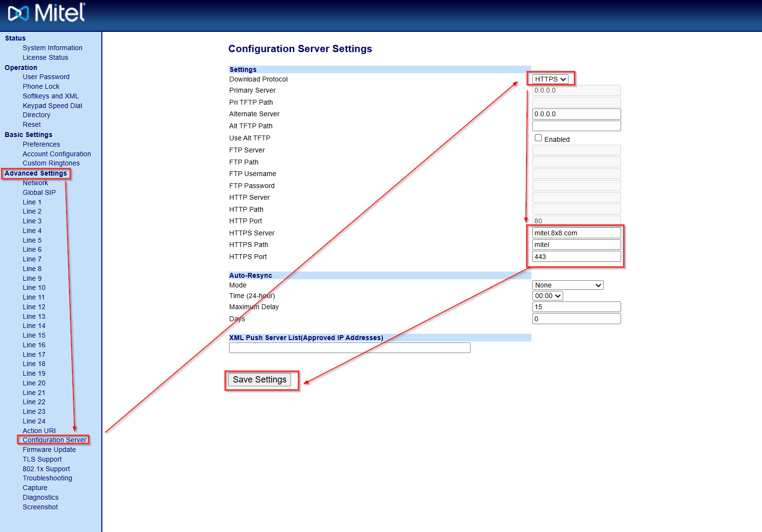762x532 pixels.
Task: Click the Alternate Server input field
Action: tap(576, 114)
